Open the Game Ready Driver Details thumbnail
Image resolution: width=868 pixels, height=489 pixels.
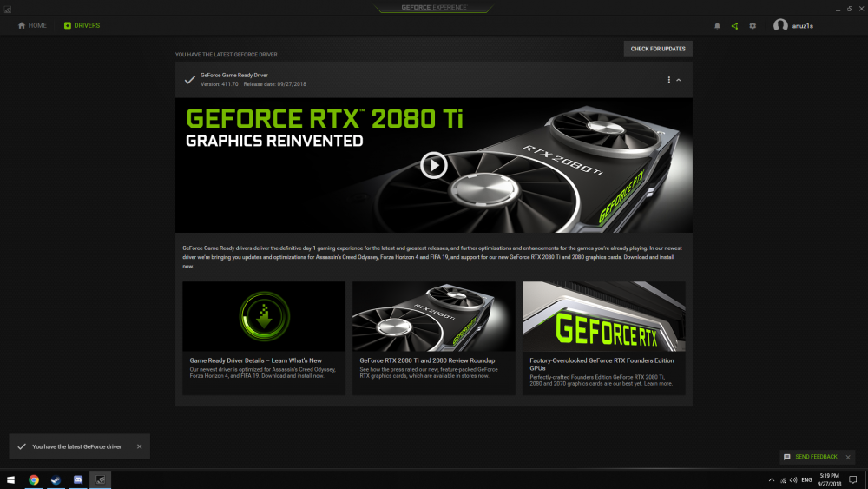click(264, 316)
